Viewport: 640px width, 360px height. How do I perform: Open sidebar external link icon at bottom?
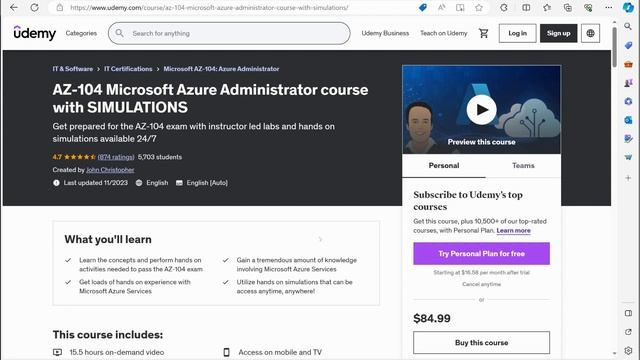tap(628, 332)
